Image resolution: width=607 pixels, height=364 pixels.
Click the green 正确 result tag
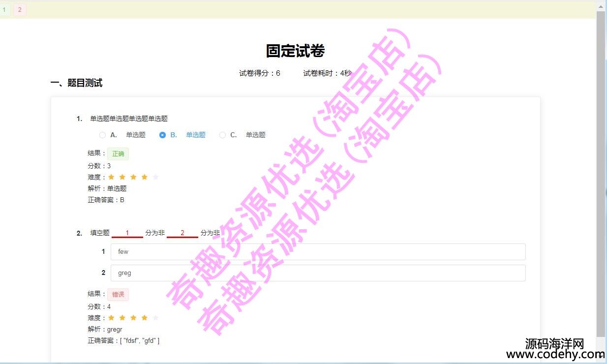118,153
